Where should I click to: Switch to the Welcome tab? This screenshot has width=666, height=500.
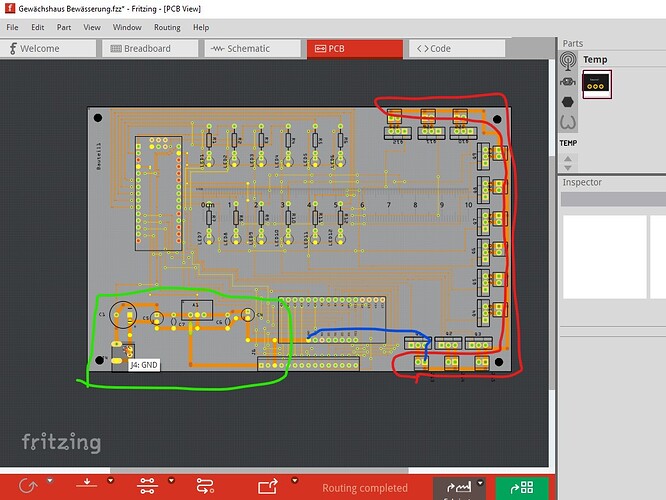pos(48,48)
